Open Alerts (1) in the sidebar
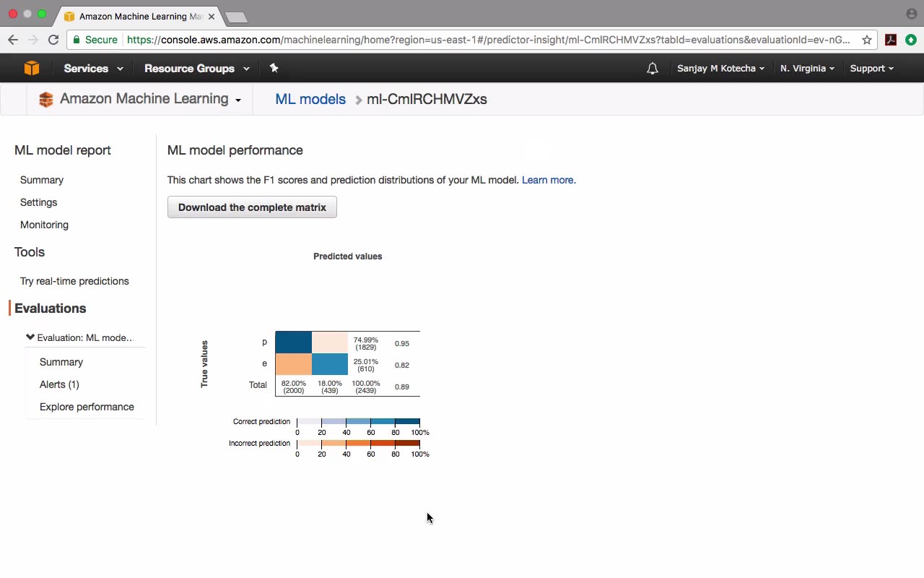924x578 pixels. click(x=59, y=384)
